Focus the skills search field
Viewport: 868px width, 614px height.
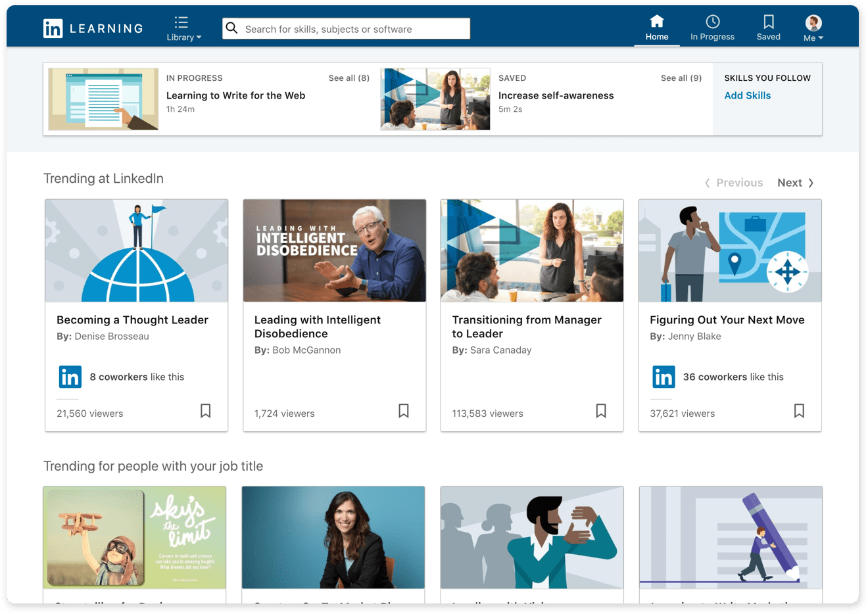click(x=346, y=28)
